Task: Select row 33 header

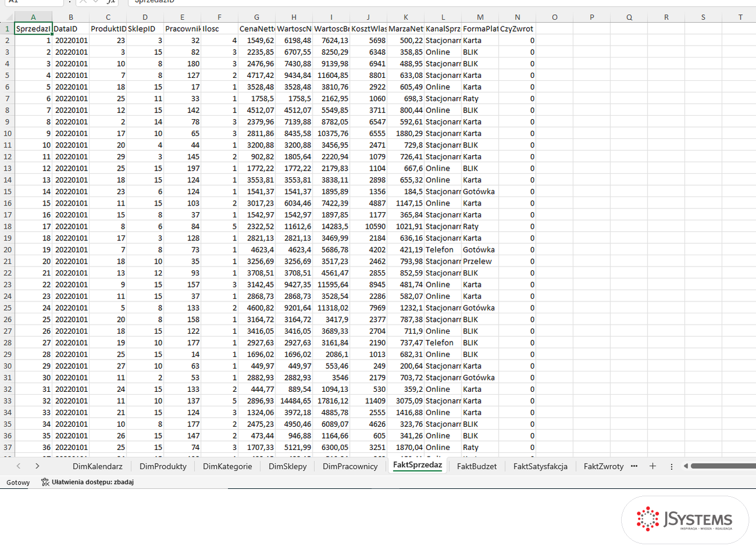Action: click(x=7, y=401)
